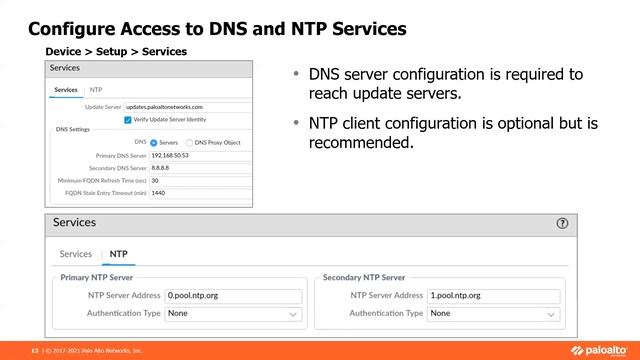Click the 'Secondary NTP Server' group label
This screenshot has width=640, height=360.
(364, 278)
